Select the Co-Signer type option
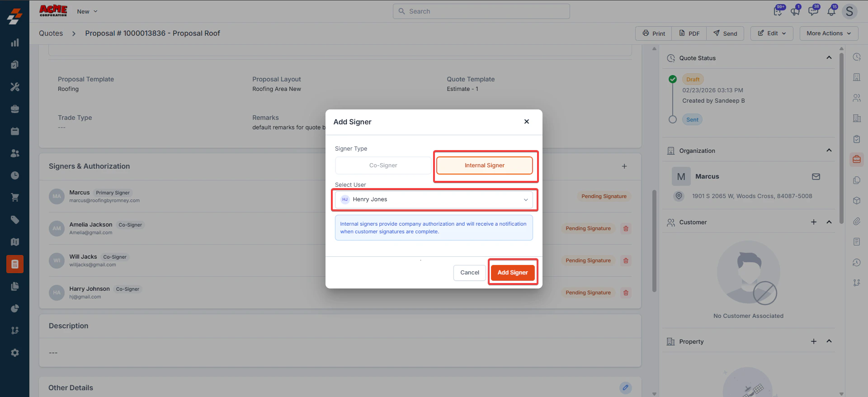 (x=383, y=165)
